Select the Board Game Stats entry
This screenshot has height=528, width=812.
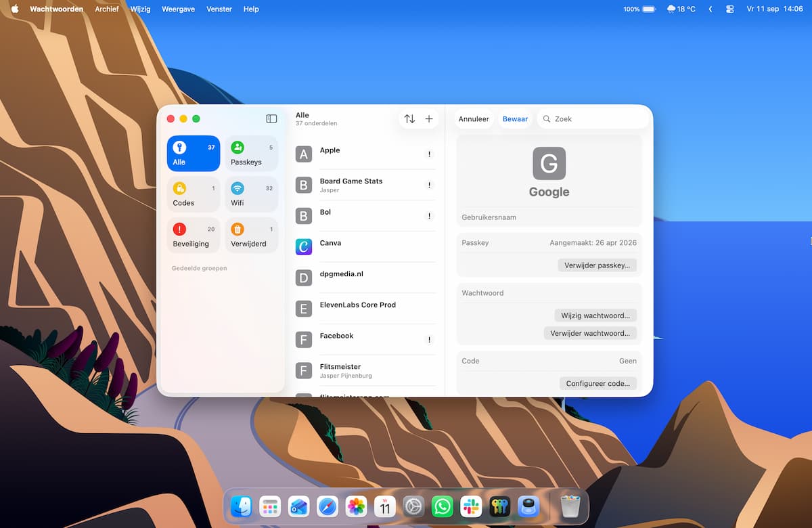365,185
